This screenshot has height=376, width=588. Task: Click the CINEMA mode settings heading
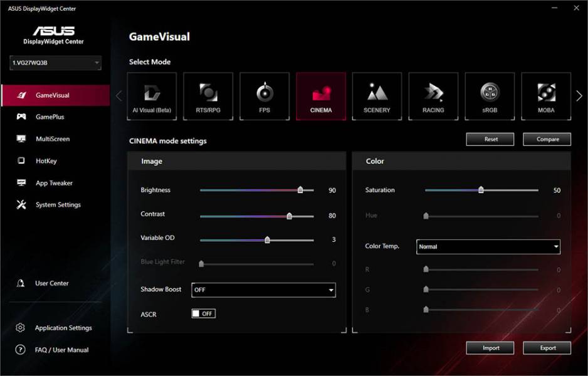click(168, 142)
